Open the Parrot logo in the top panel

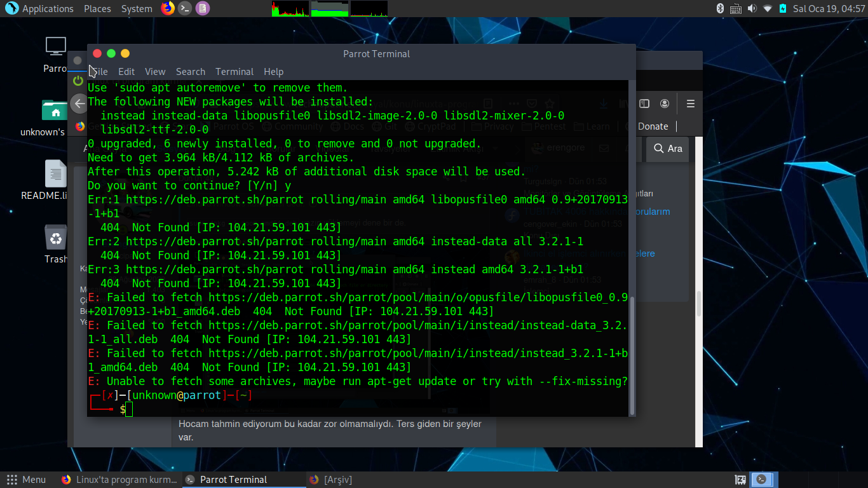coord(11,8)
